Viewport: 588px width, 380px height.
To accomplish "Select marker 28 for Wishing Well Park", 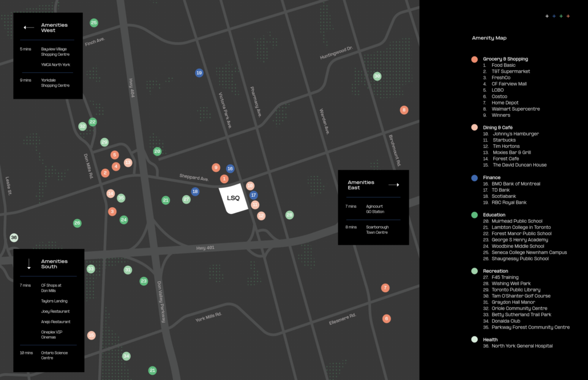I will [289, 215].
